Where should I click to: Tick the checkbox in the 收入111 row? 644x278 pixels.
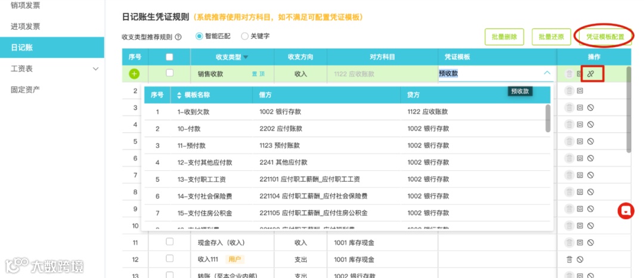click(x=169, y=258)
